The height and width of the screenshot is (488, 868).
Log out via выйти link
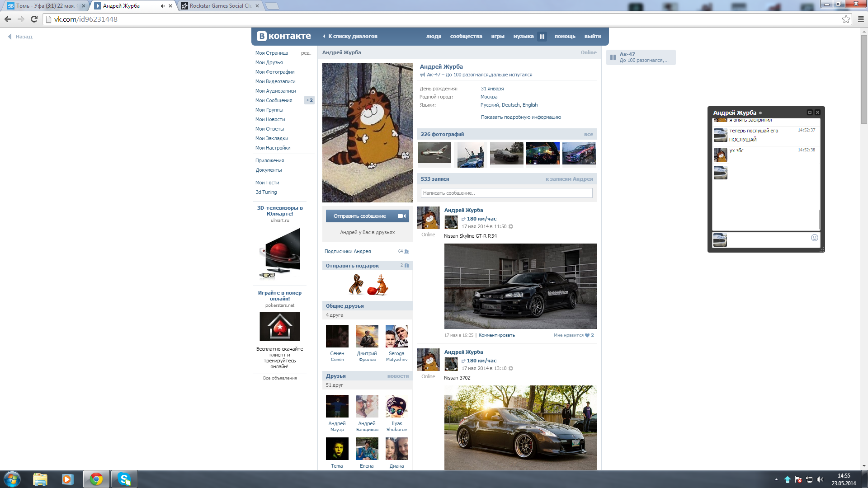(x=593, y=36)
